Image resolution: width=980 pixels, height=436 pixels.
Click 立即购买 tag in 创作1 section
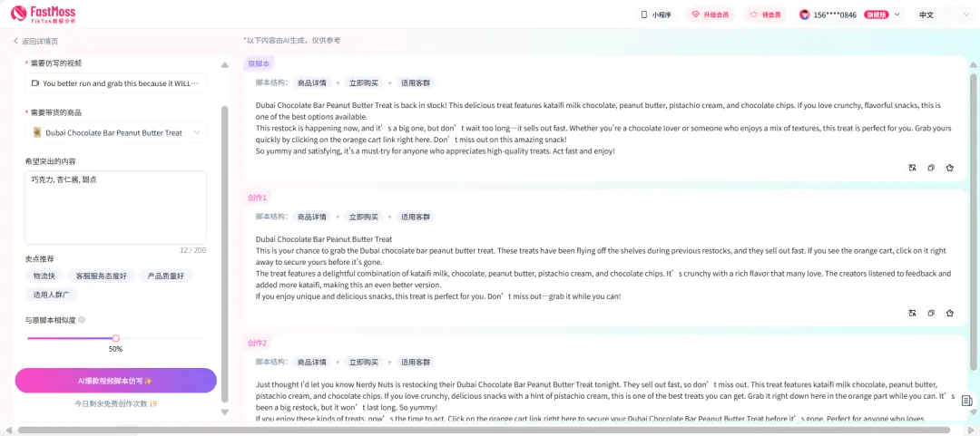coord(364,217)
